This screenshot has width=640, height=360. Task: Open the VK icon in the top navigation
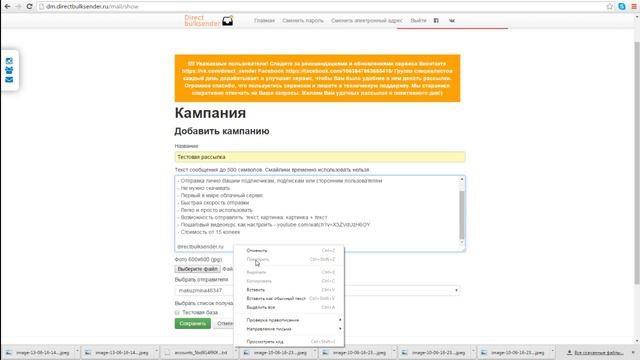[452, 20]
